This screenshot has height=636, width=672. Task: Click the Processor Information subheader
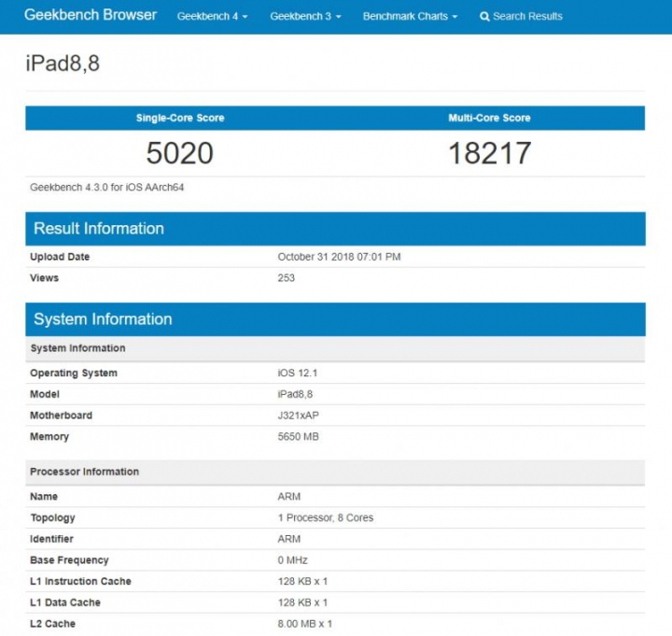pyautogui.click(x=335, y=472)
